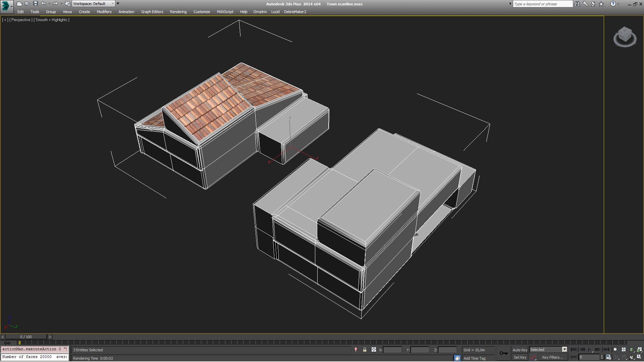
Task: Click the Key Filters... button
Action: (552, 357)
